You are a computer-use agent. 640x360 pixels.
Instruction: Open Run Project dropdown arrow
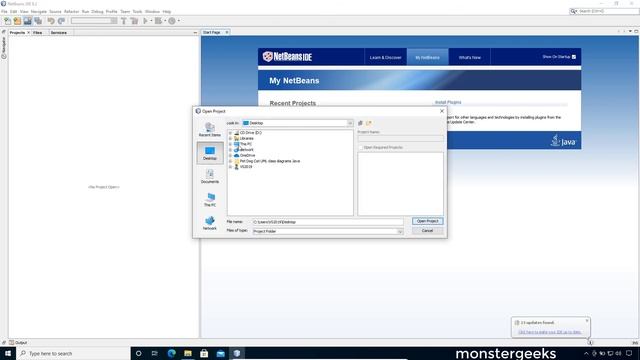pyautogui.click(x=151, y=21)
